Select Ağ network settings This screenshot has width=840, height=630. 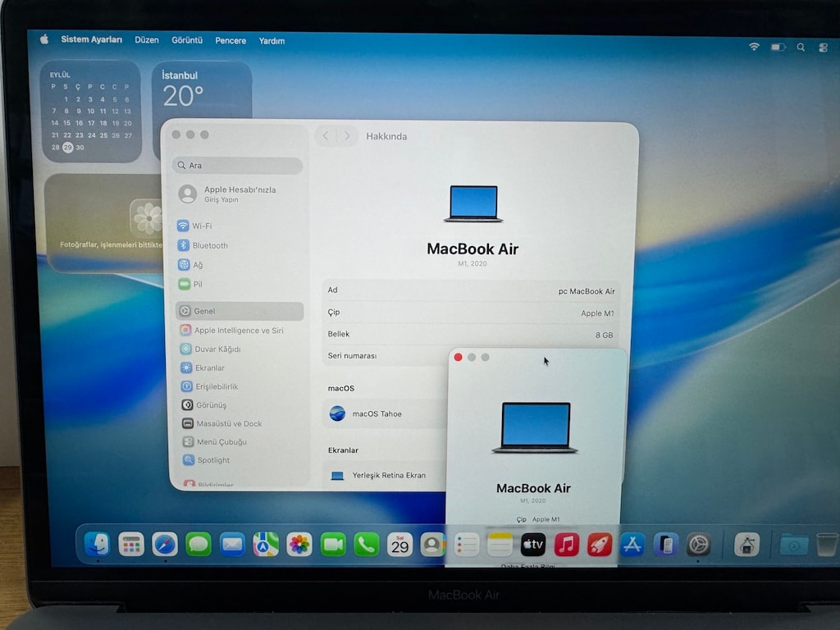(190, 265)
